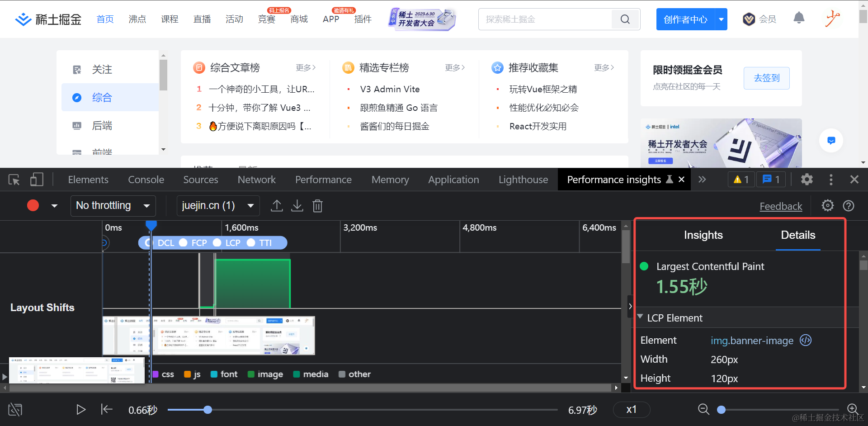Select the inspect element picker icon
This screenshot has width=868, height=426.
pos(14,180)
